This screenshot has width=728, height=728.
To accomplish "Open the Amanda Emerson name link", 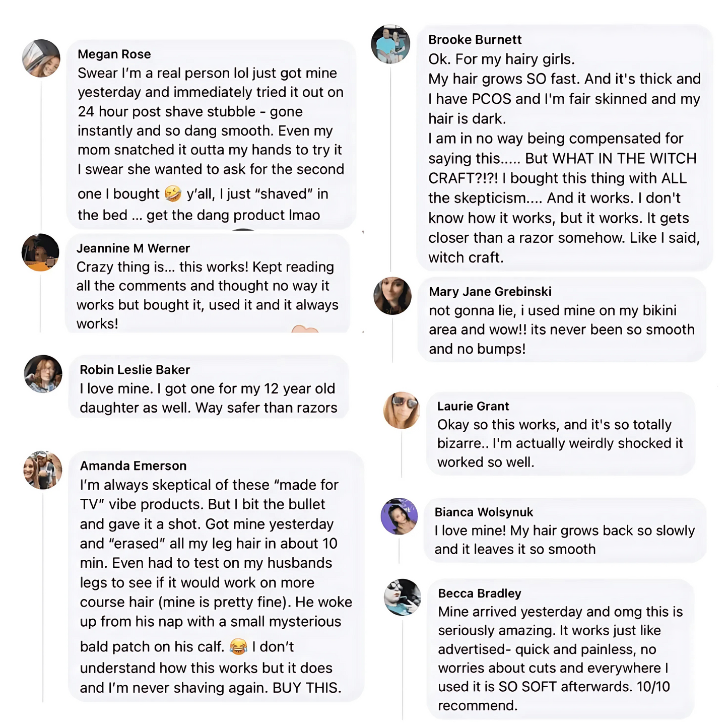I will pyautogui.click(x=134, y=466).
